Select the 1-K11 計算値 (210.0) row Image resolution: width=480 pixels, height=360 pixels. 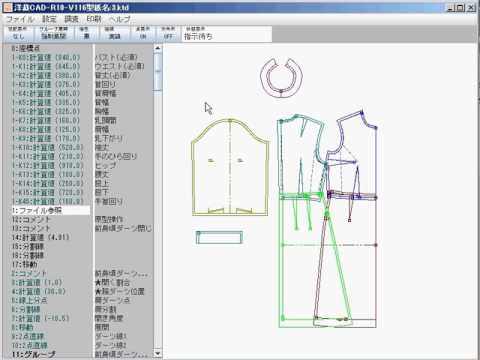click(48, 157)
